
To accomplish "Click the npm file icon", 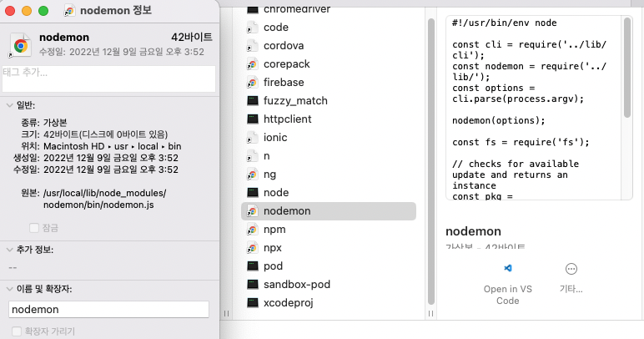I will pos(252,230).
